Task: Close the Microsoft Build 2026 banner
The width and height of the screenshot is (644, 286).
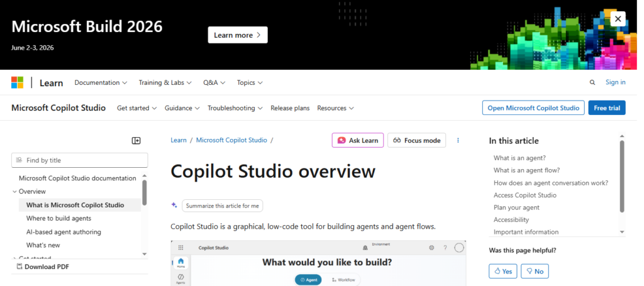Action: pyautogui.click(x=618, y=19)
